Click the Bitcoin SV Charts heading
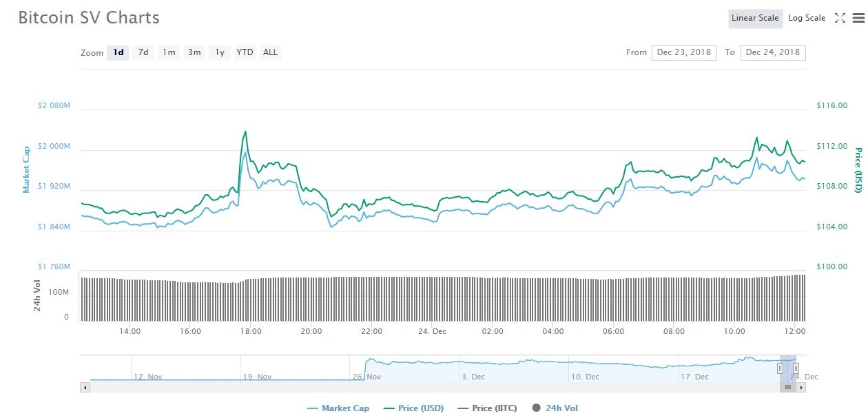The width and height of the screenshot is (868, 418). (89, 18)
